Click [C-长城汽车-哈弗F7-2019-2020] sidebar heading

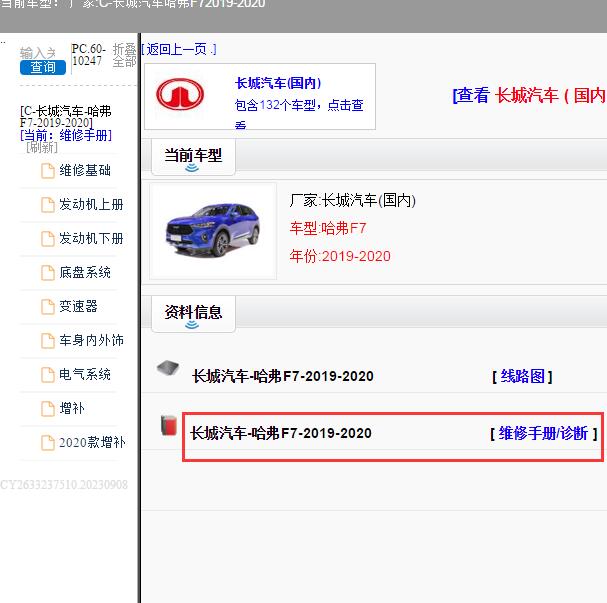tap(66, 117)
